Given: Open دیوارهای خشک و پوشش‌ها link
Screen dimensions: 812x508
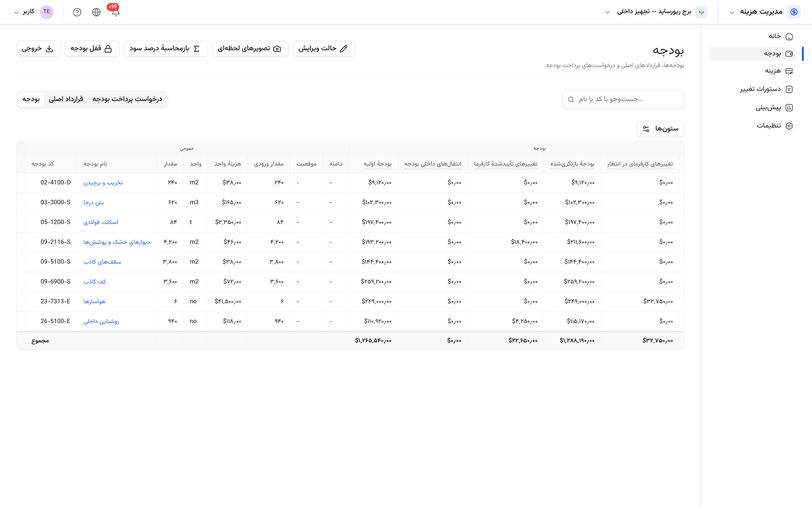Looking at the screenshot, I should 117,242.
